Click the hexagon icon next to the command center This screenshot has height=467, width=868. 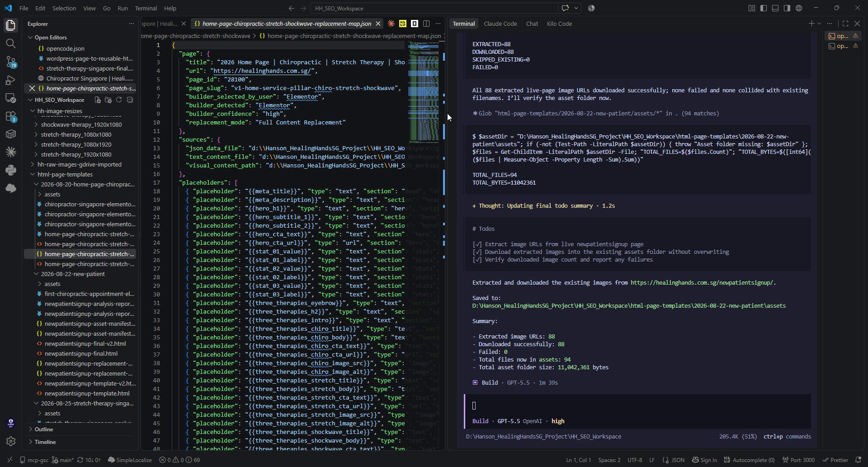pyautogui.click(x=591, y=8)
